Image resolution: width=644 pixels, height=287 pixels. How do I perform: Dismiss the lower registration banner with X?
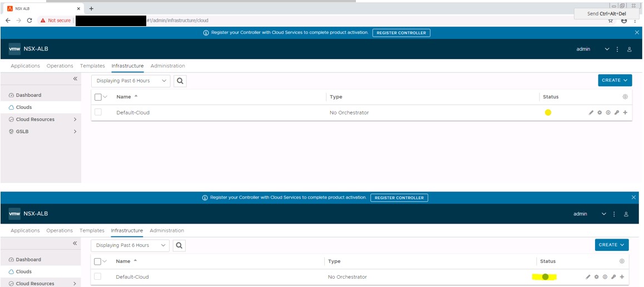point(634,197)
